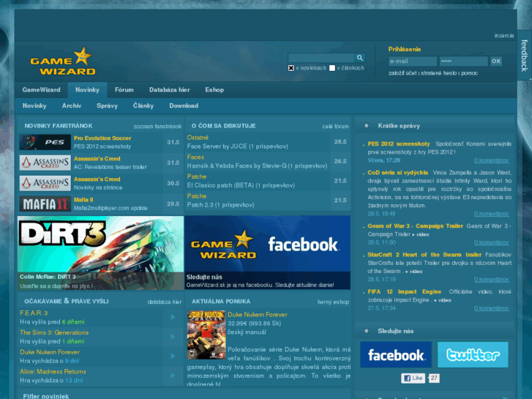
Task: Toggle the 'v novinkách' search checkbox
Action: (x=291, y=68)
